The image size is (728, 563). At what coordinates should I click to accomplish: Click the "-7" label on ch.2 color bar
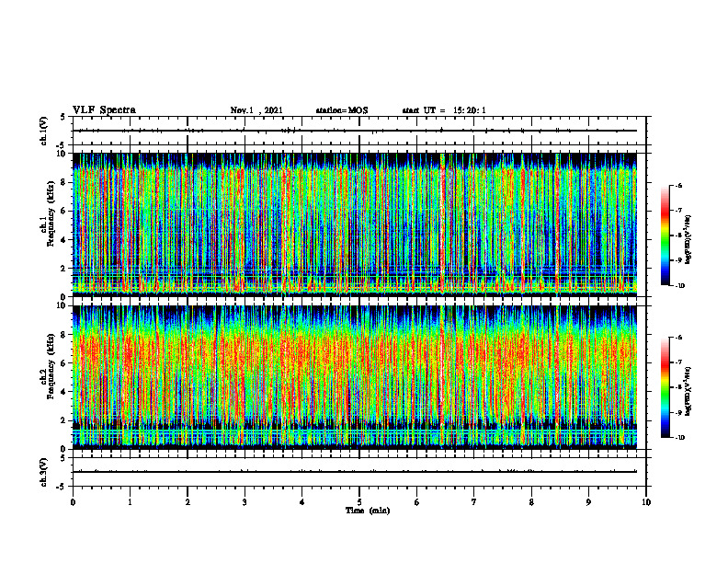(678, 362)
